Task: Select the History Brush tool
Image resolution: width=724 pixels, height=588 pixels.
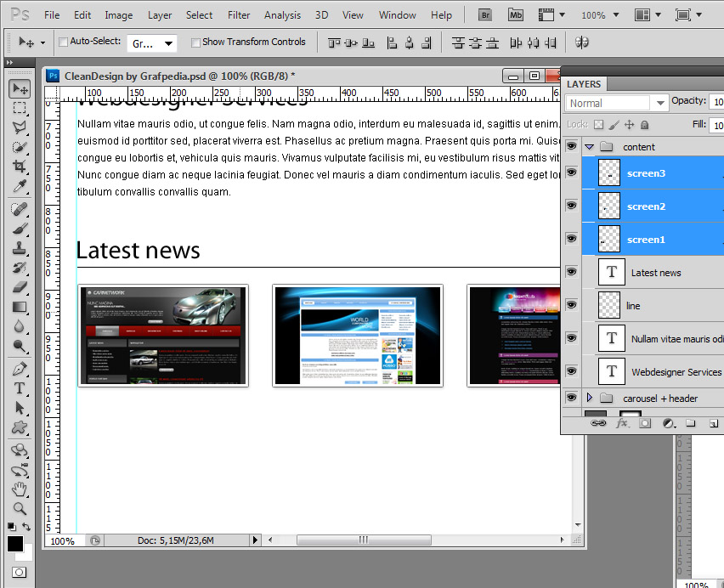Action: pyautogui.click(x=20, y=267)
